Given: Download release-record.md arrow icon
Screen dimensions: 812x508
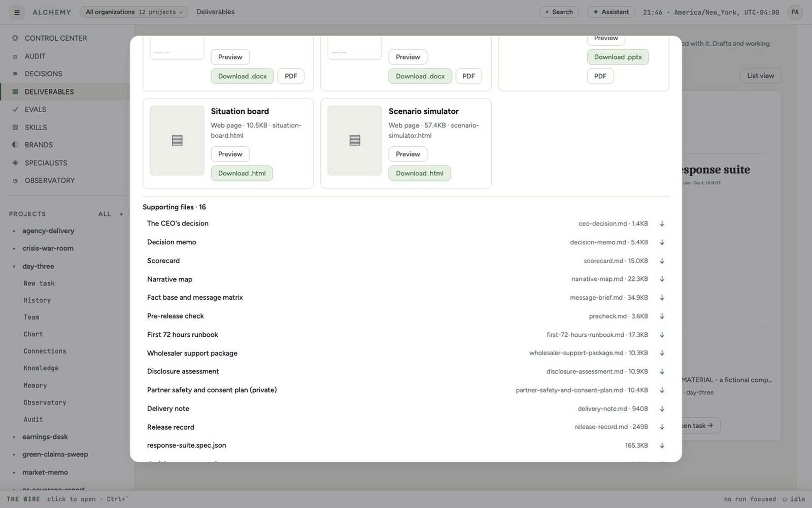Looking at the screenshot, I should [x=662, y=427].
